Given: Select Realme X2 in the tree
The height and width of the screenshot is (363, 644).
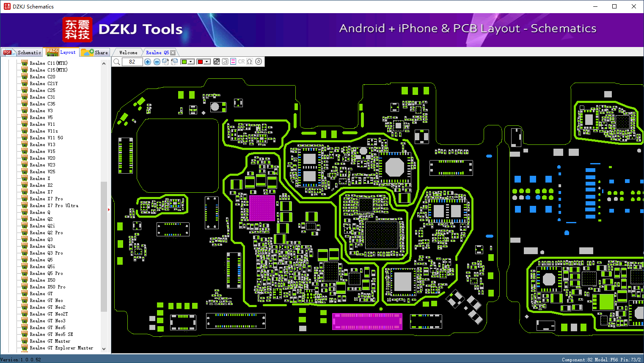Looking at the screenshot, I should pyautogui.click(x=41, y=185).
